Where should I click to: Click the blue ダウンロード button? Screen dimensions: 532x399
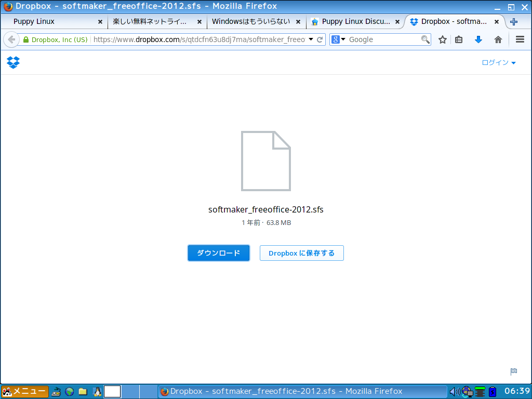[x=219, y=253]
